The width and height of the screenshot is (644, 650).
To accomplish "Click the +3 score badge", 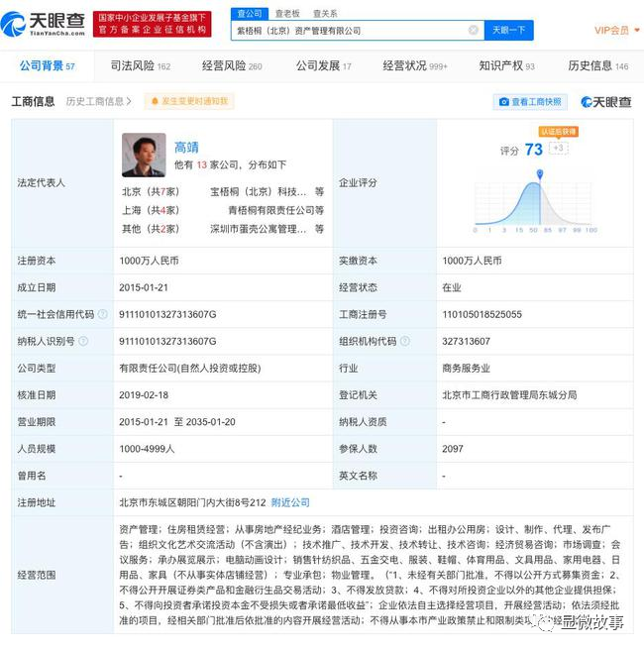I will 558,148.
